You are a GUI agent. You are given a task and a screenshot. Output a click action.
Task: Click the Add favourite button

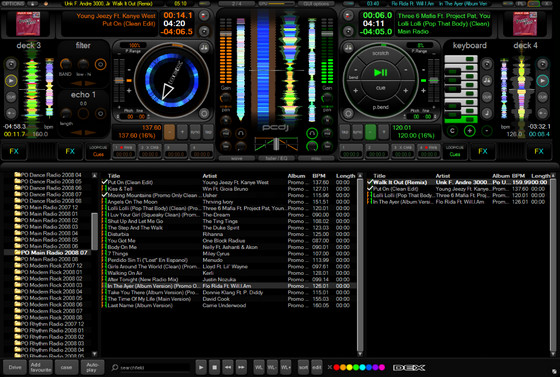coord(41,367)
